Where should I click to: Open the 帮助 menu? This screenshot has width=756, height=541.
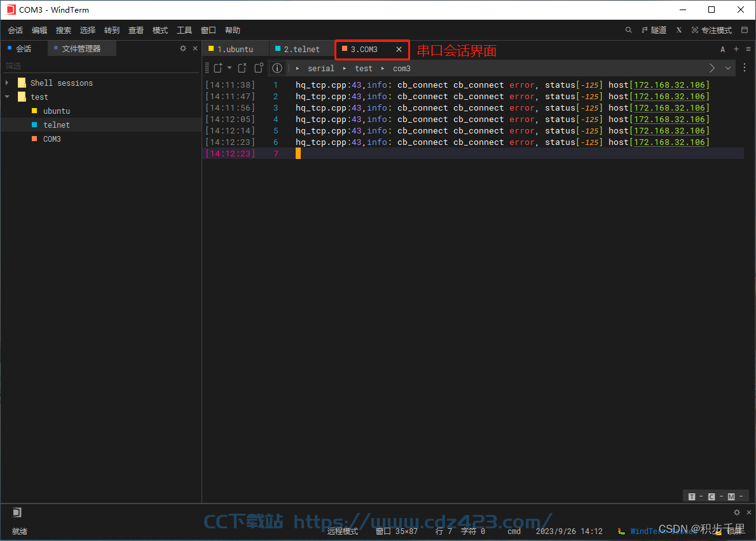[x=232, y=30]
